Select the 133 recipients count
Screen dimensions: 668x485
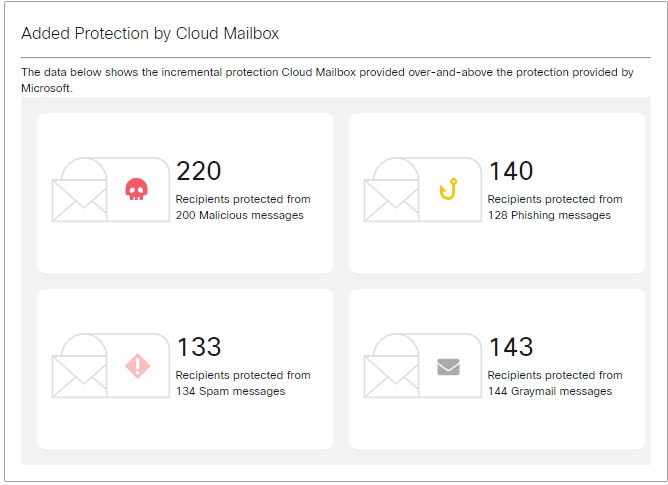point(199,347)
